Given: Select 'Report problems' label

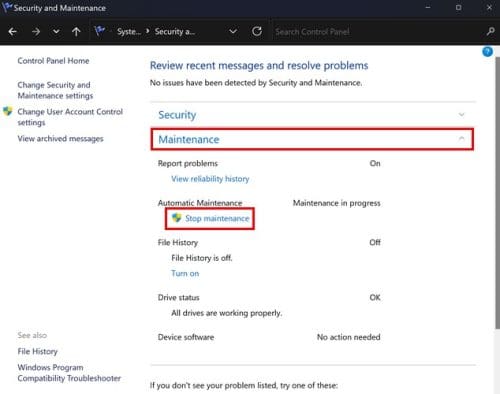Looking at the screenshot, I should pyautogui.click(x=188, y=163).
